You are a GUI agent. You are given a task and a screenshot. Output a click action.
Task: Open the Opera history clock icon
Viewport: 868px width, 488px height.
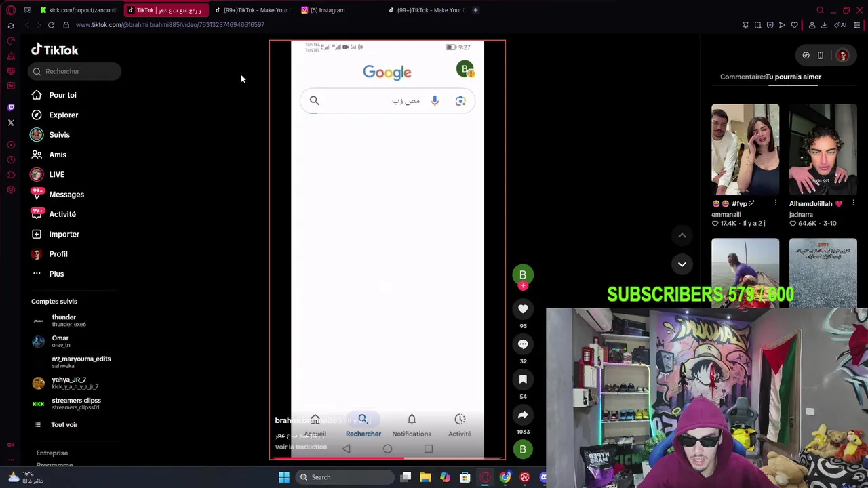[11, 160]
